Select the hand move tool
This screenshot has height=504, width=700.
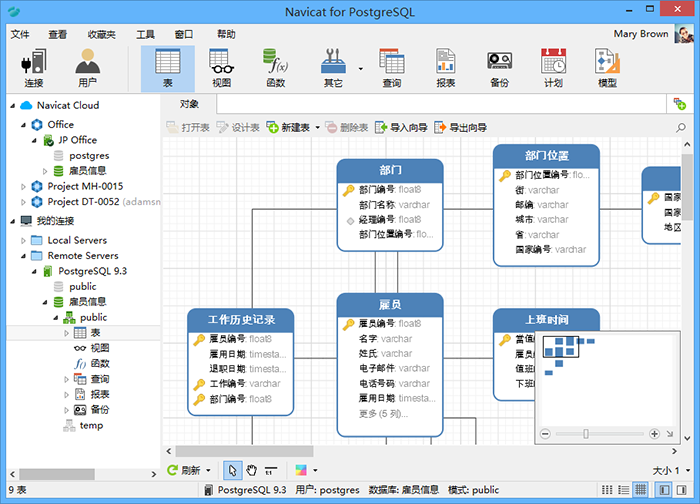coord(252,470)
